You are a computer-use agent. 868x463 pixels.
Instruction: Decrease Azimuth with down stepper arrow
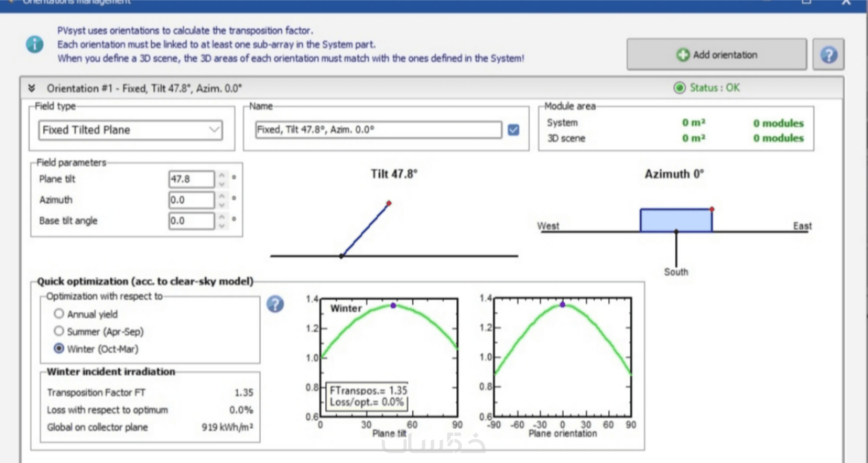222,204
